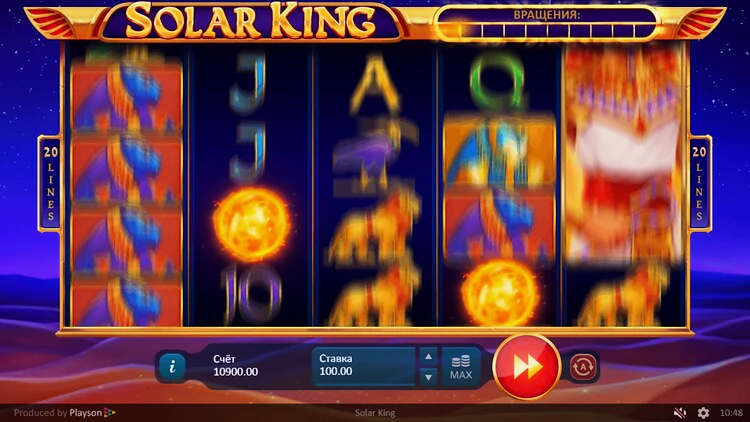Decrease the bet with the down arrow
This screenshot has width=750, height=422.
click(x=428, y=377)
